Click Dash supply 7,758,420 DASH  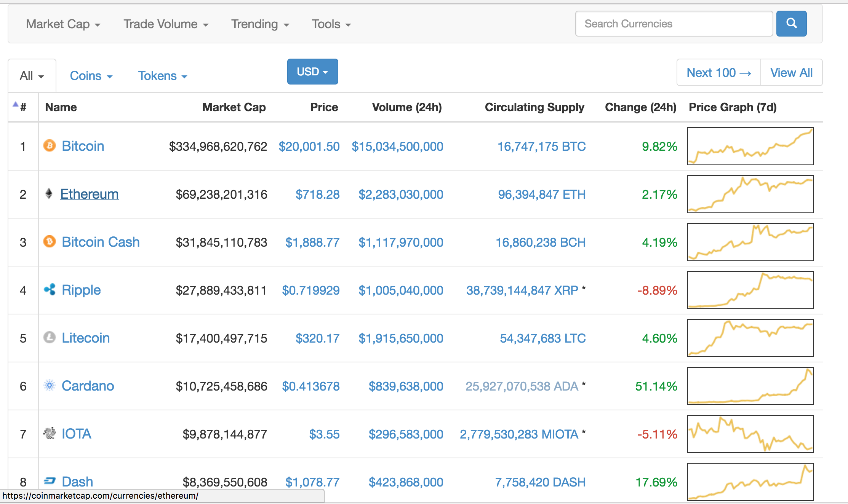pyautogui.click(x=540, y=482)
